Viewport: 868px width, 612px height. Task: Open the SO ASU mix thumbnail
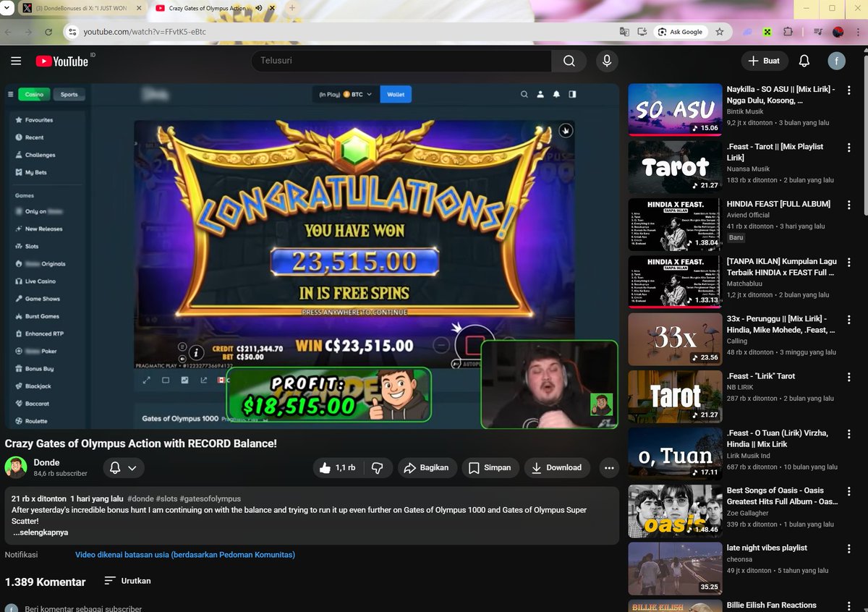pyautogui.click(x=674, y=109)
